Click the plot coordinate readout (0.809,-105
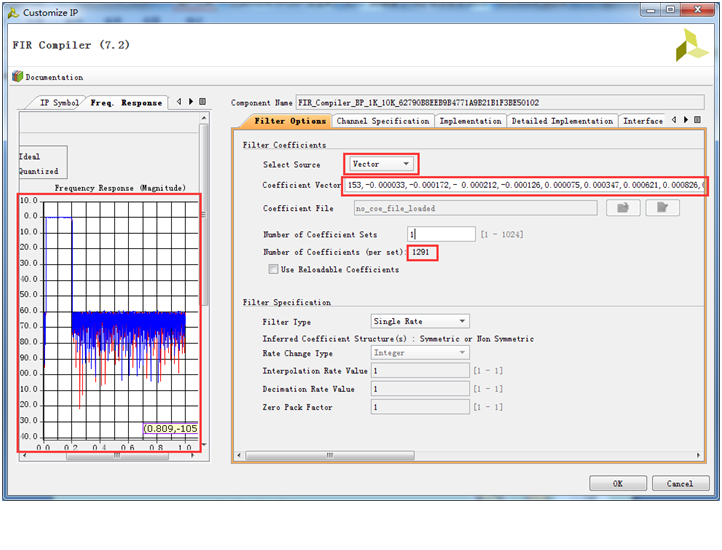This screenshot has width=722, height=550. pos(171,429)
